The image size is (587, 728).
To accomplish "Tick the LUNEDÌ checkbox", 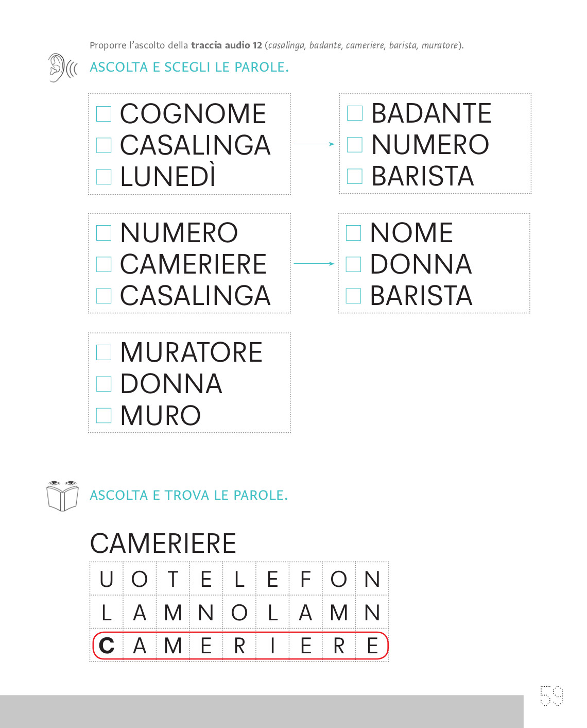I will (104, 177).
